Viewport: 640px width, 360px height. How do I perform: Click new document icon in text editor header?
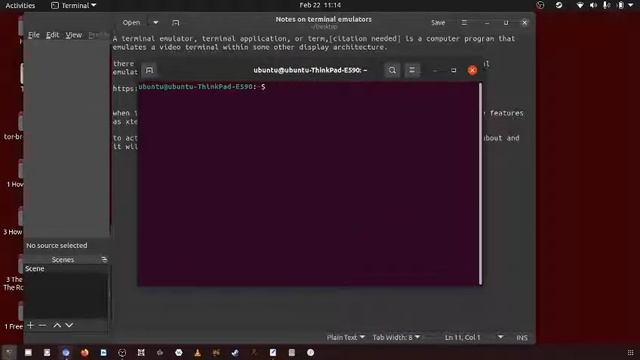[176, 23]
